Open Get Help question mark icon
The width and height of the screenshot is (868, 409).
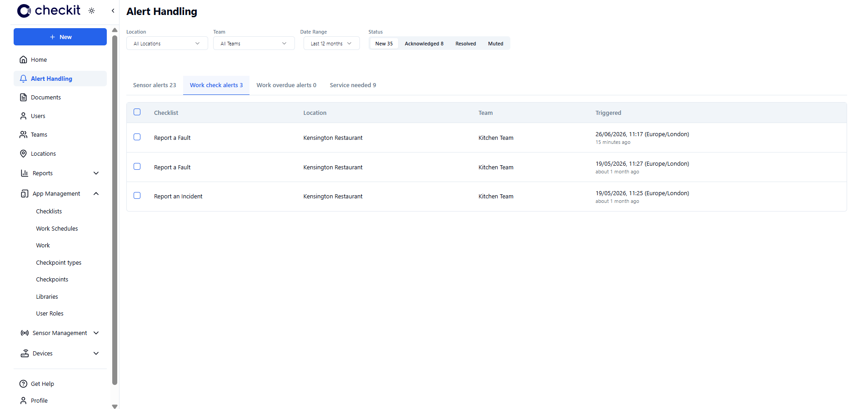[23, 384]
